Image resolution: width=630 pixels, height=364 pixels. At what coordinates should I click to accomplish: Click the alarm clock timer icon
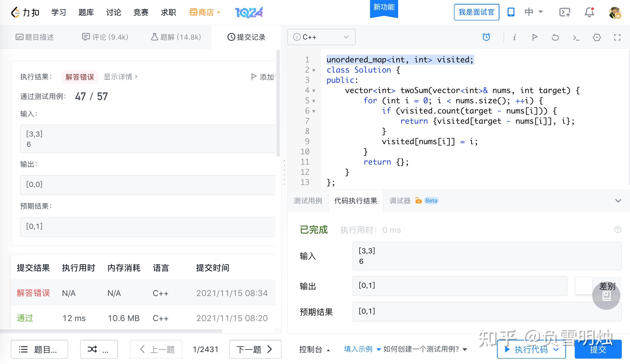[x=486, y=37]
